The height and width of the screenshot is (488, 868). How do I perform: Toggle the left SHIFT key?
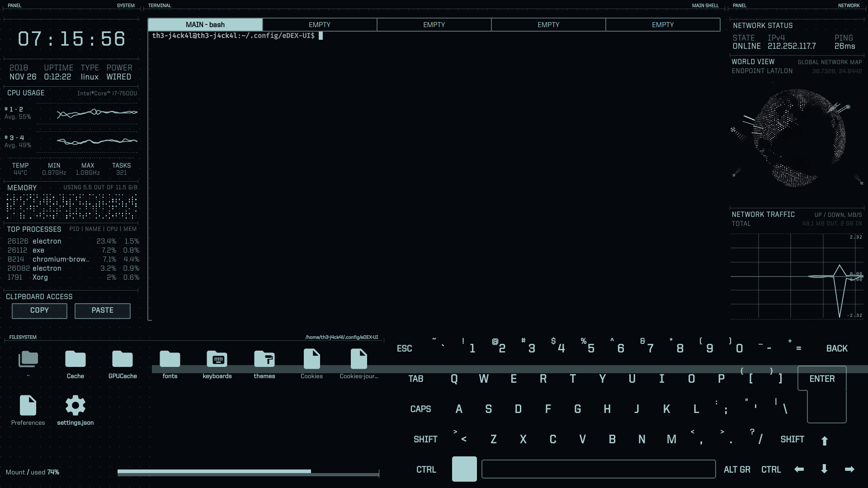[x=425, y=439]
